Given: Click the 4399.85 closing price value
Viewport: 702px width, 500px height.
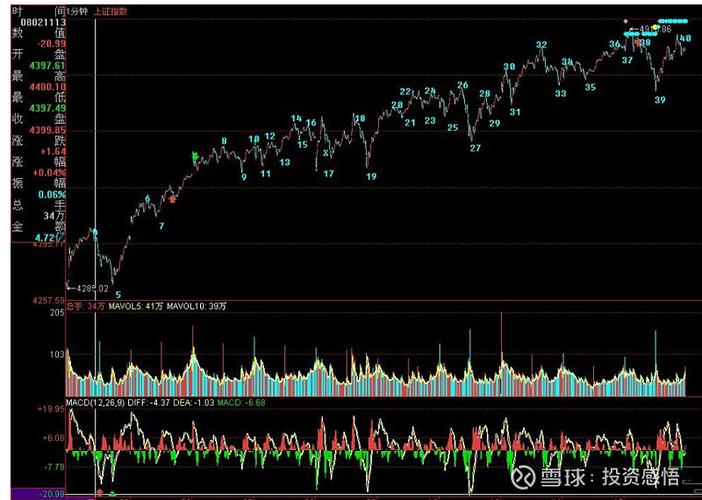Looking at the screenshot, I should pyautogui.click(x=48, y=130).
